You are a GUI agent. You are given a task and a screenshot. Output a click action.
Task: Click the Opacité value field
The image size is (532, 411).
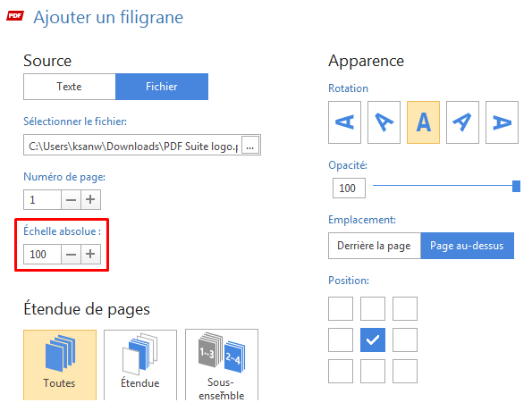(349, 188)
